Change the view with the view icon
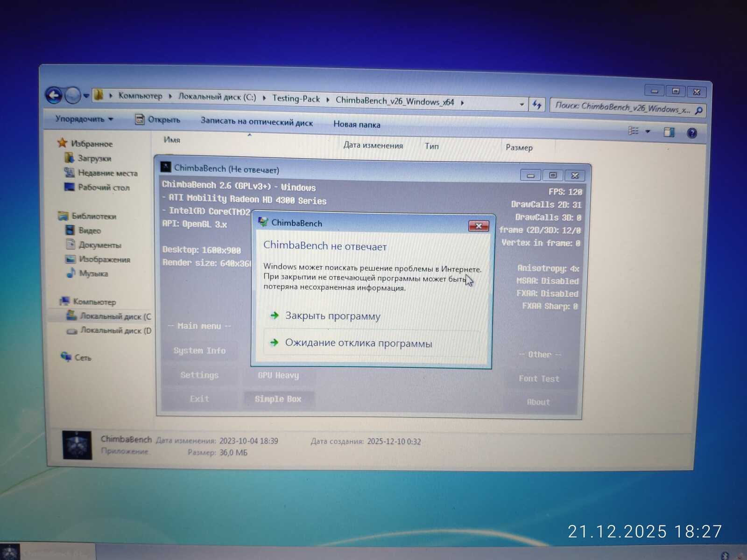The width and height of the screenshot is (747, 560). click(633, 131)
